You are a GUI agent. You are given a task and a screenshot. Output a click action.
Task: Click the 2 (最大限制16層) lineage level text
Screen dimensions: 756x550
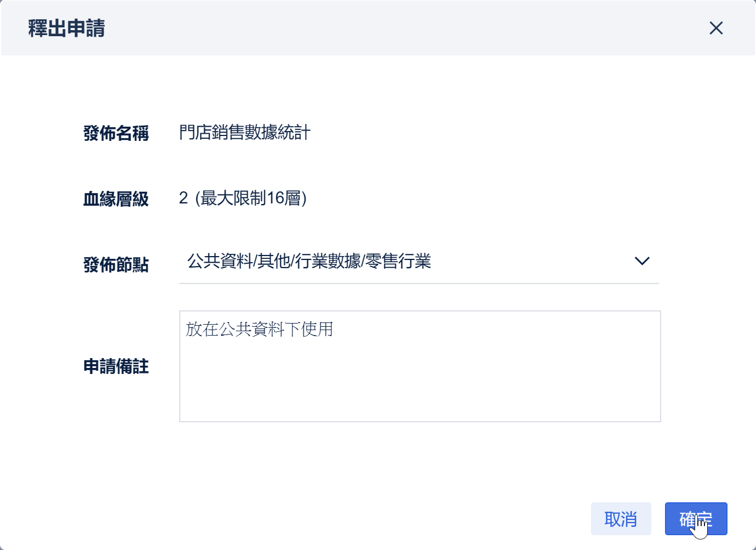(242, 198)
